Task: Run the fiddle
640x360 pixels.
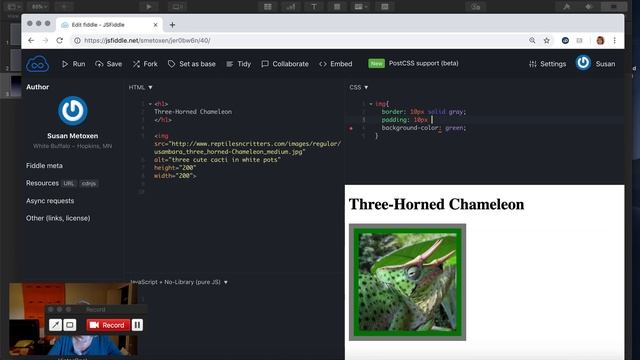Action: click(73, 64)
